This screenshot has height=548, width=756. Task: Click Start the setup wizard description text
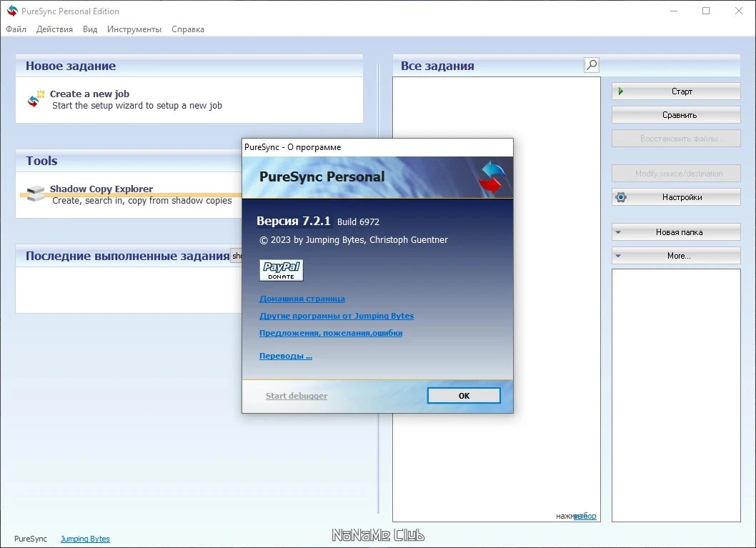(137, 105)
